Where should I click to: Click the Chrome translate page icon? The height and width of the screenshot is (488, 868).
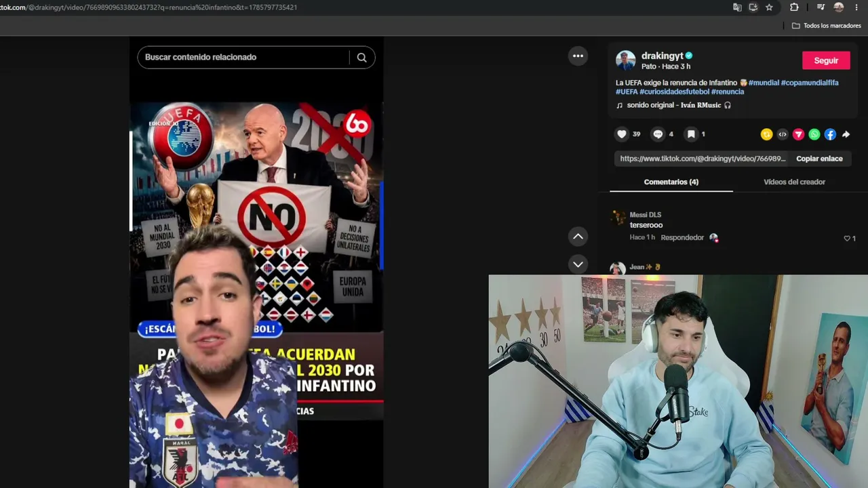737,7
